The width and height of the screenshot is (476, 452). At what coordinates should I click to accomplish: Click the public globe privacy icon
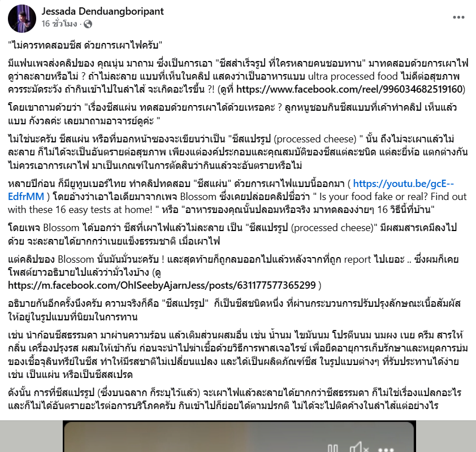pos(88,24)
